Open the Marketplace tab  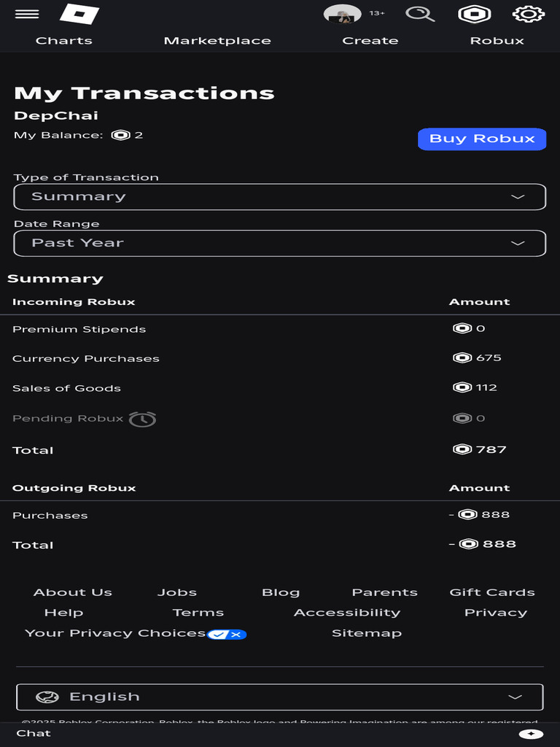tap(217, 41)
